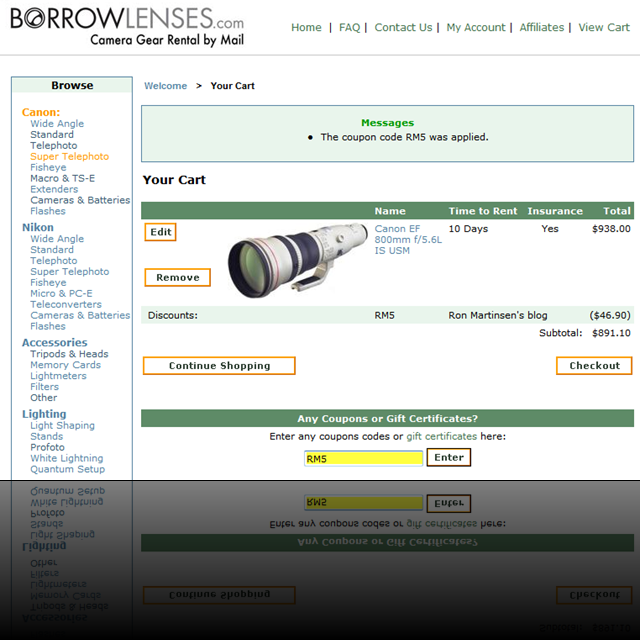This screenshot has width=640, height=640.
Task: Click the Welcome breadcrumb link
Action: (x=165, y=86)
